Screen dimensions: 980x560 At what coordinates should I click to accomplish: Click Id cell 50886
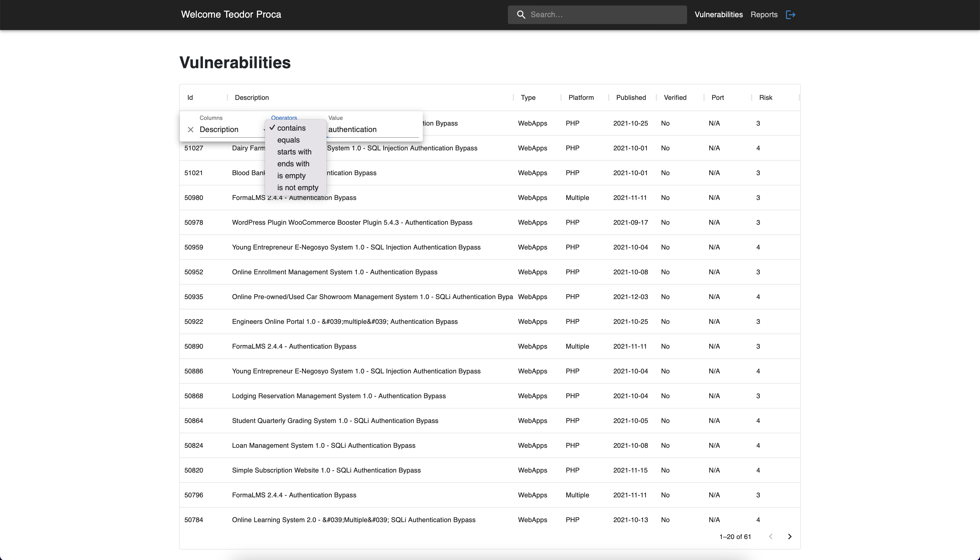click(194, 371)
